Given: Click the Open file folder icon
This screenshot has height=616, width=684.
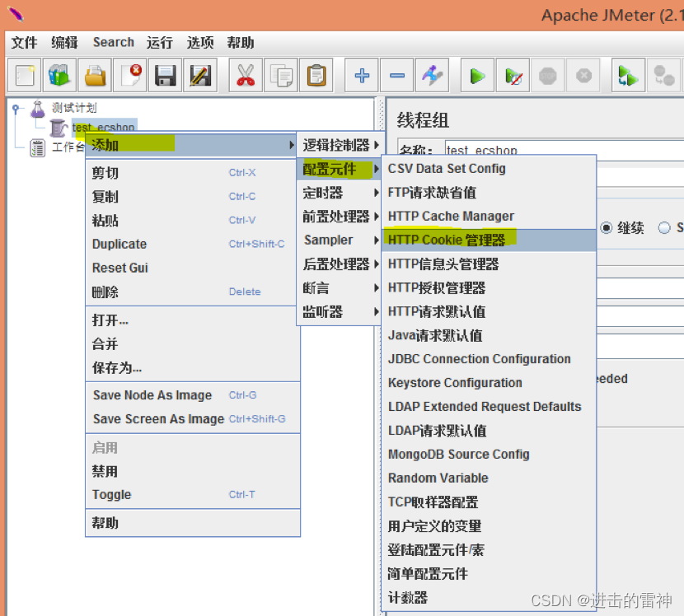Looking at the screenshot, I should 95,76.
